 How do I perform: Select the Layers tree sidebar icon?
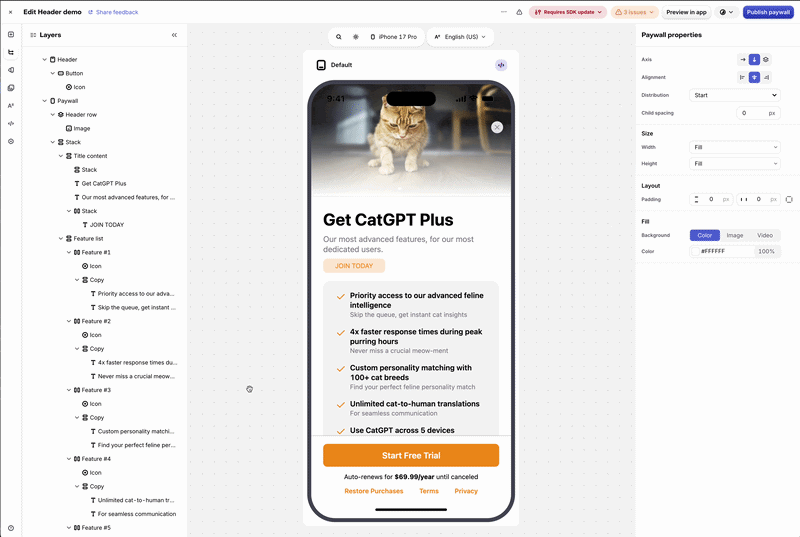(11, 52)
